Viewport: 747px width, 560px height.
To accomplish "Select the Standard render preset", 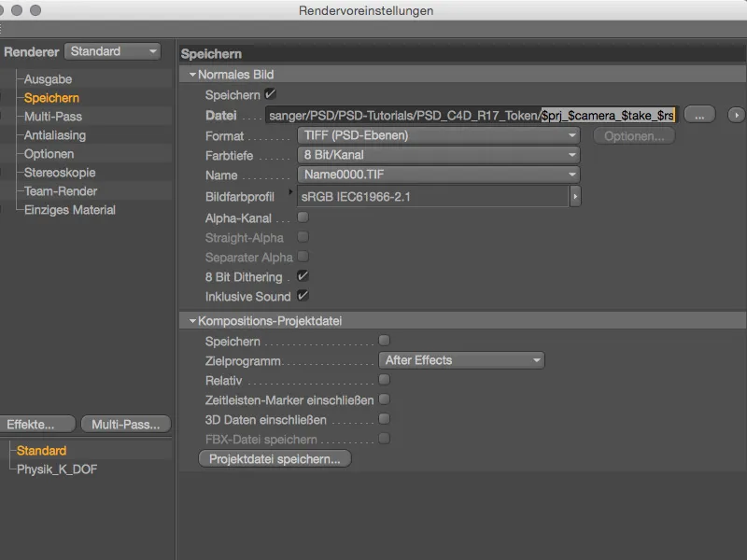I will 41,451.
